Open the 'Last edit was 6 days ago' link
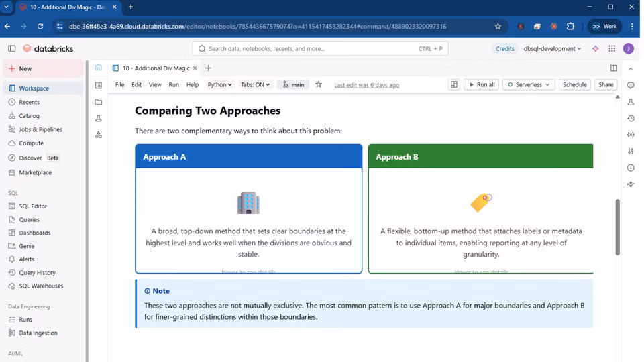 pos(366,85)
